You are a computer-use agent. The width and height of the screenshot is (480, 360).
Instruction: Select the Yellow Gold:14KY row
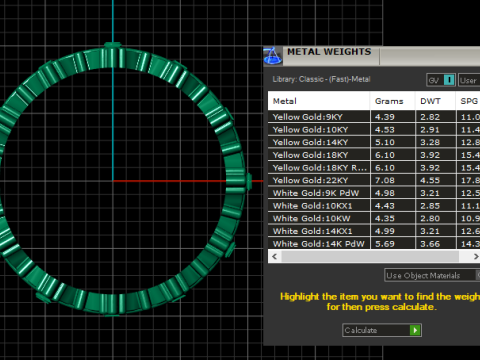374,142
